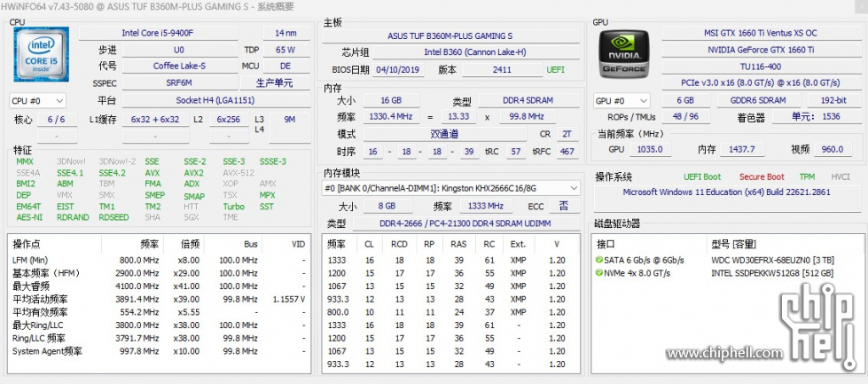The height and width of the screenshot is (384, 868).
Task: Open the GPU #0 selector dropdown
Action: pyautogui.click(x=622, y=101)
